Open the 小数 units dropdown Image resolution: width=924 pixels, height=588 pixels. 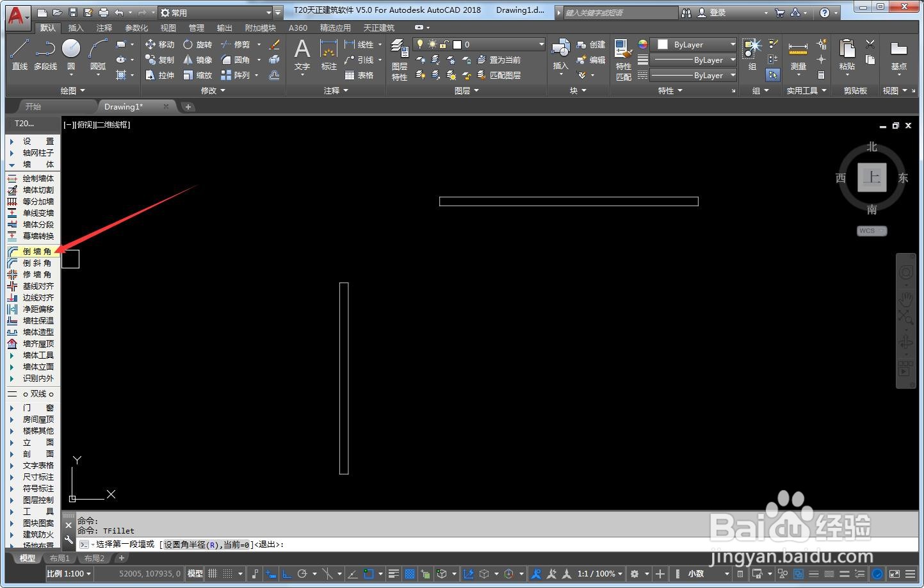(708, 574)
